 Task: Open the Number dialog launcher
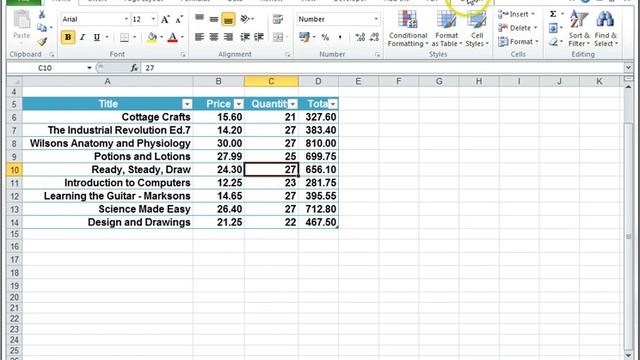tap(377, 54)
